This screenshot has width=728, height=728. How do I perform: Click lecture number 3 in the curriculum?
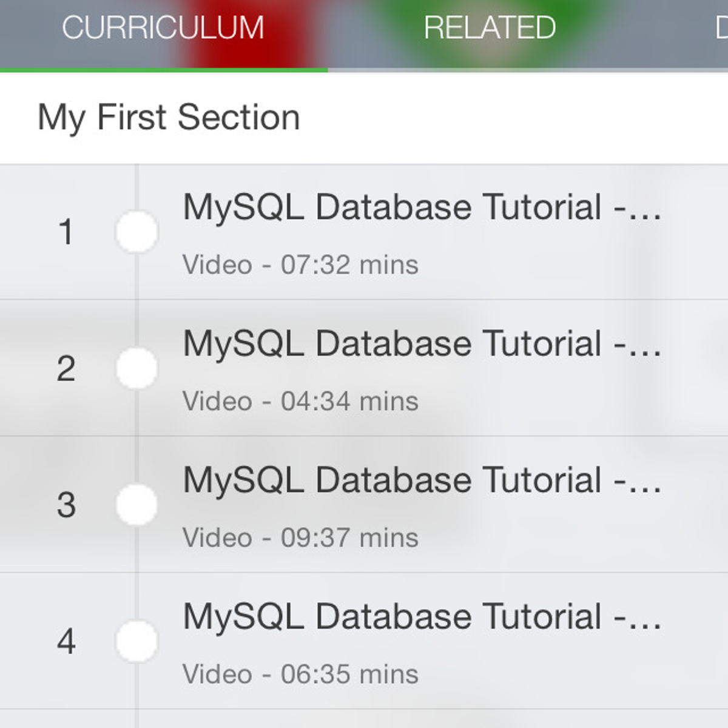click(66, 505)
